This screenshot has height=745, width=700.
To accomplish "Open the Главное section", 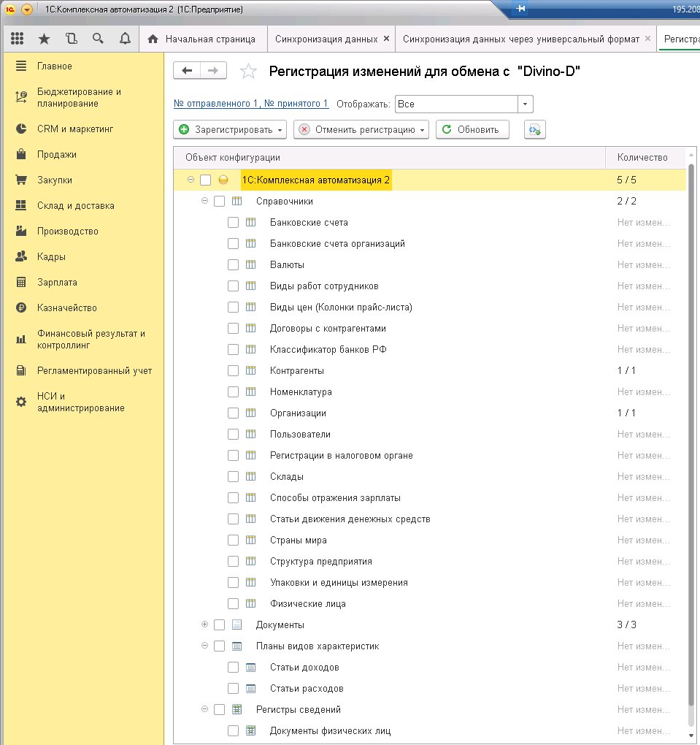I will [x=55, y=66].
